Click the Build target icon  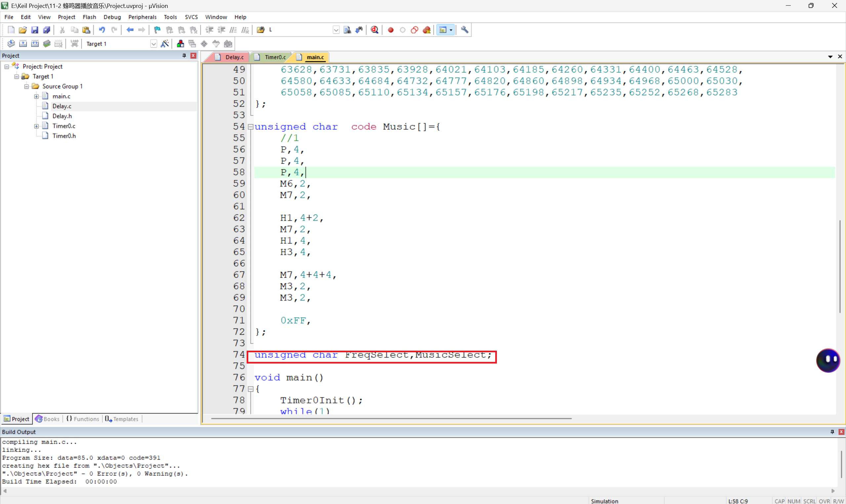coord(23,44)
